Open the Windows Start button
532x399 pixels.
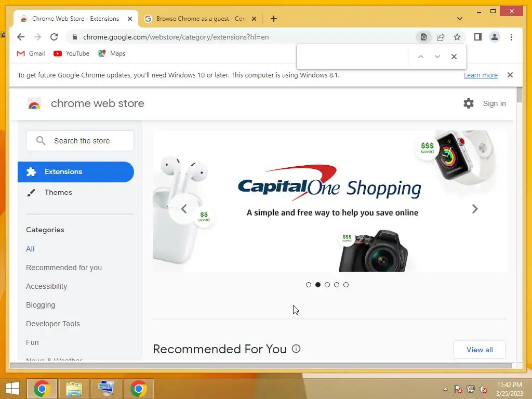[x=12, y=389]
